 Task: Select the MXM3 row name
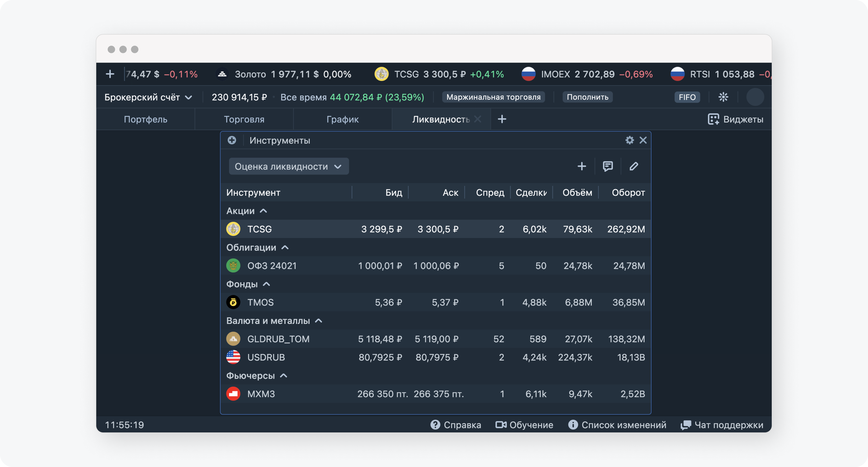[x=261, y=394]
